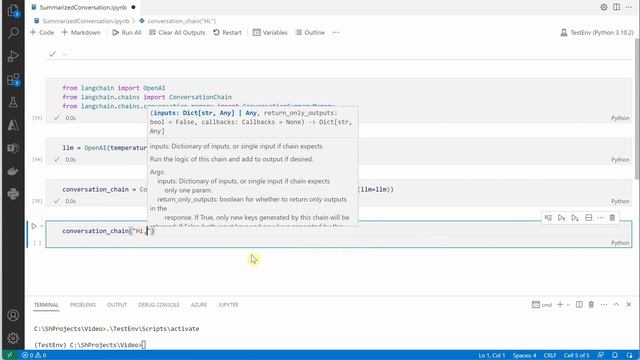
Task: Click the notebook settings gear at top right
Action: 604,7
